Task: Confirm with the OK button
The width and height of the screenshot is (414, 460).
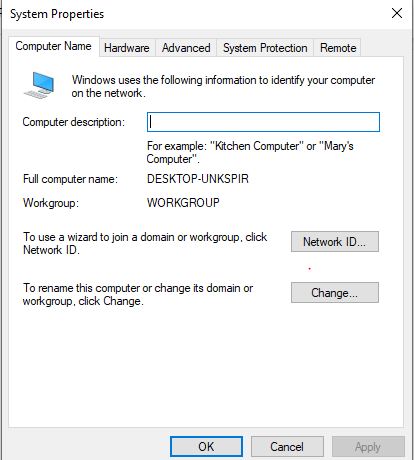Action: [206, 446]
